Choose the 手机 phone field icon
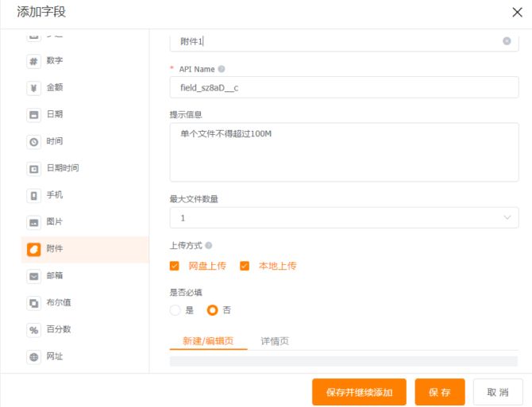The image size is (532, 407). coord(34,195)
